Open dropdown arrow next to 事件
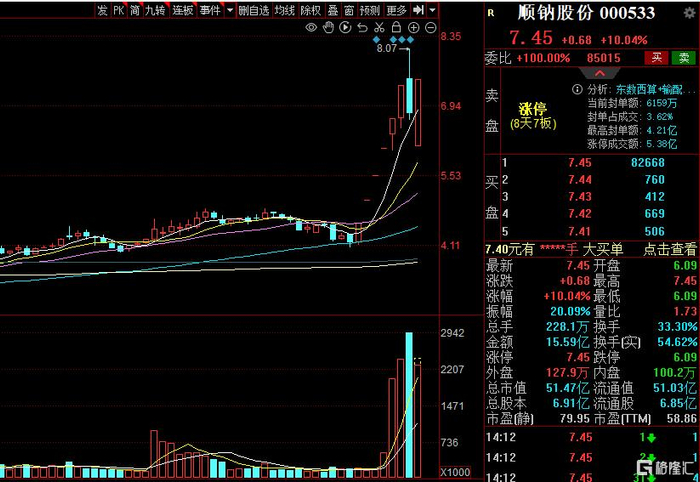This screenshot has height=482, width=700. pos(230,10)
